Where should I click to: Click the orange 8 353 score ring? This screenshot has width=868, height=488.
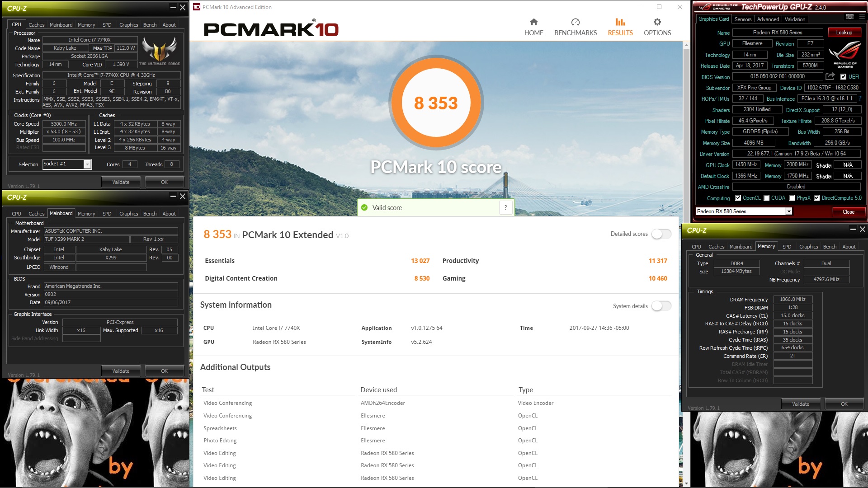(436, 103)
